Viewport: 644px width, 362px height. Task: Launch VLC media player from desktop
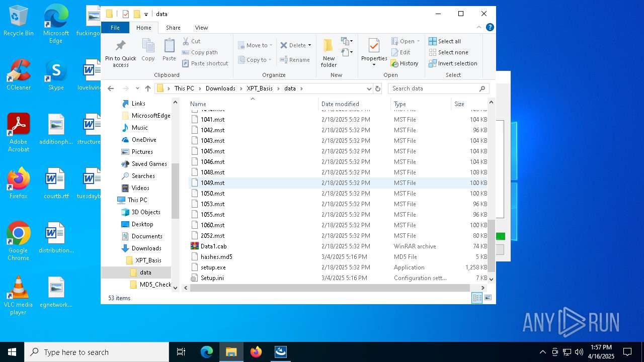pyautogui.click(x=18, y=296)
